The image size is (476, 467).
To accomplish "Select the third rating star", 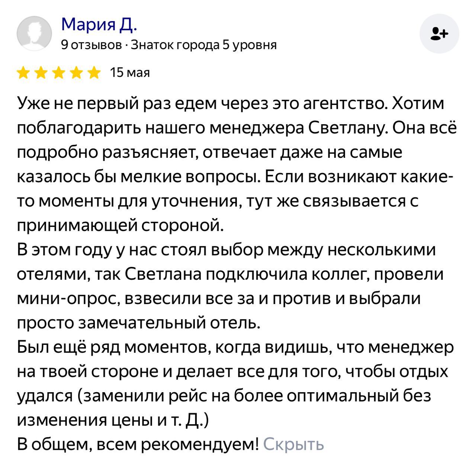I will (x=59, y=73).
